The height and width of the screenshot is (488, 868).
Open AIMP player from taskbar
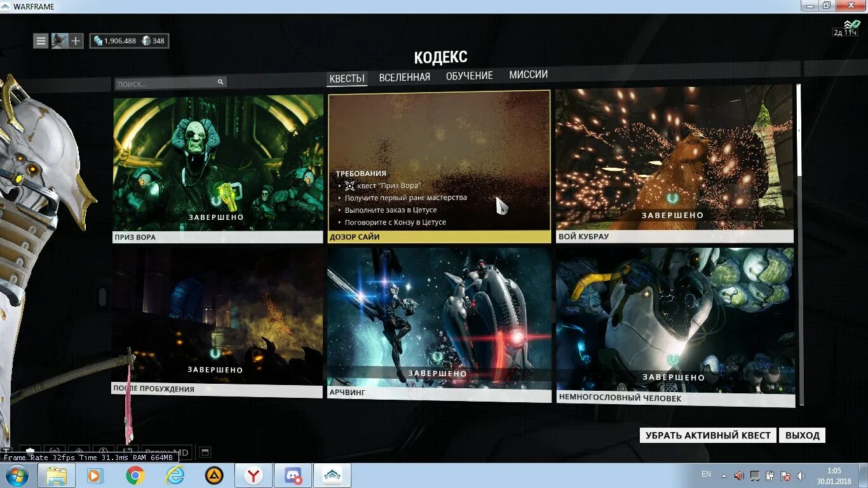pos(214,475)
